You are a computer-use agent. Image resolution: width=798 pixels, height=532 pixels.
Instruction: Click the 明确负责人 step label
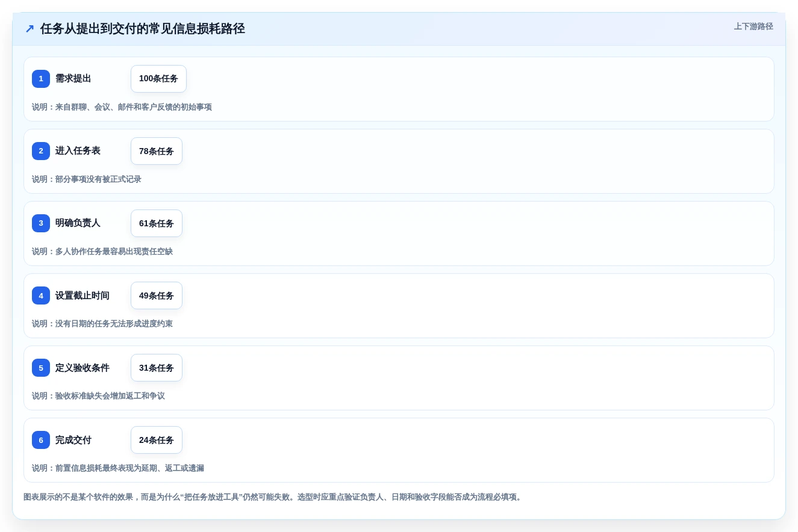click(78, 223)
